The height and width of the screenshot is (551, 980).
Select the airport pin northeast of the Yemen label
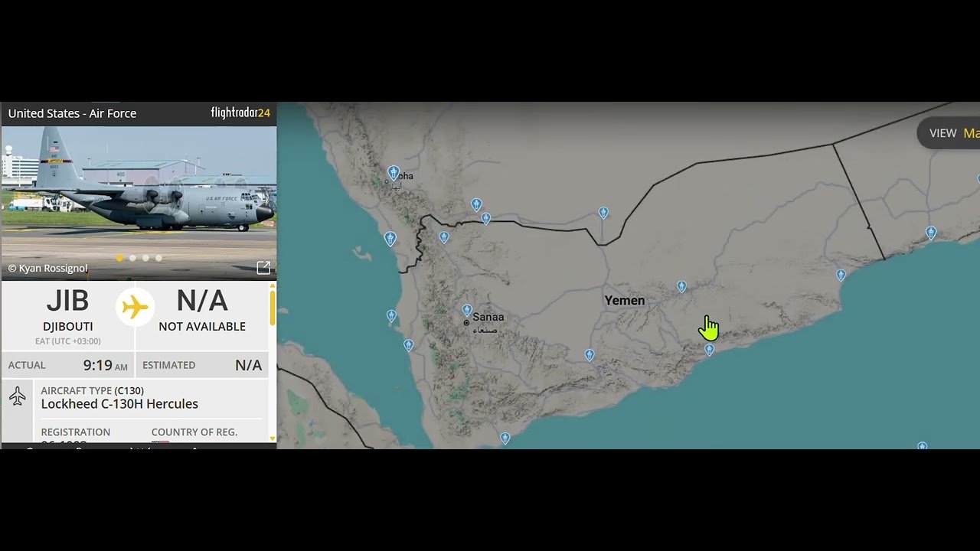(681, 287)
